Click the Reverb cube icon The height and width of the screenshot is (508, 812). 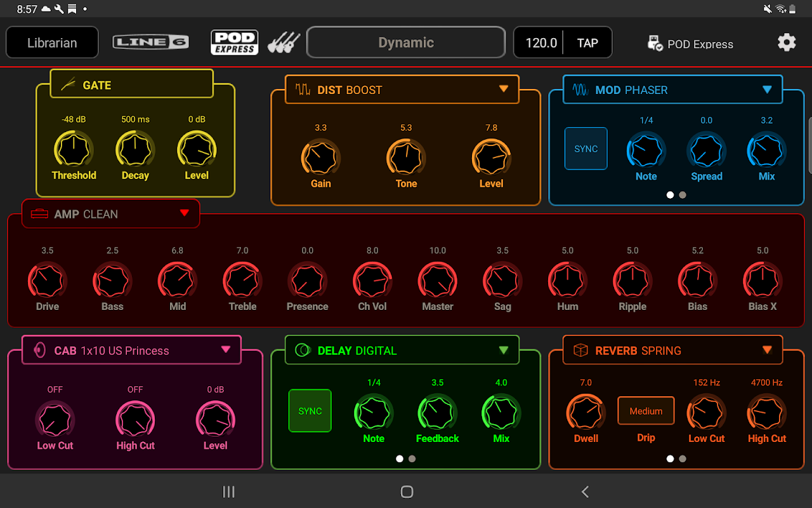[x=580, y=350]
